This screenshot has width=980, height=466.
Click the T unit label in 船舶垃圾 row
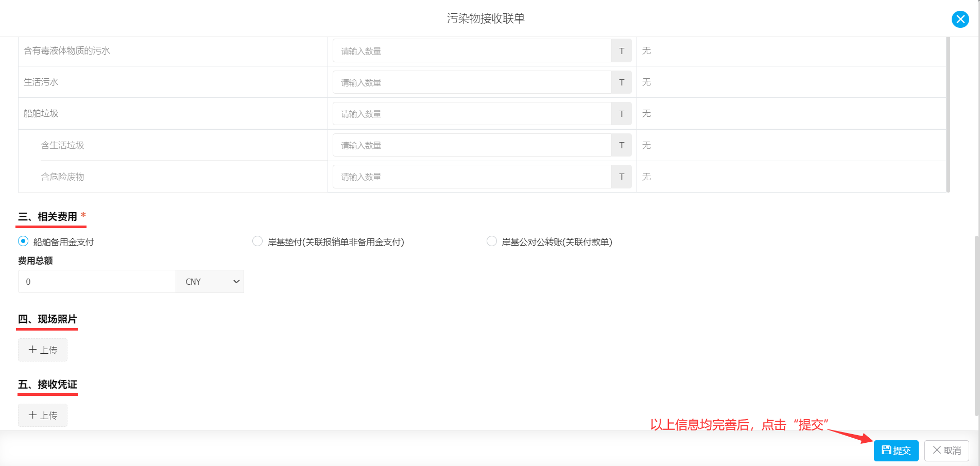coord(622,114)
